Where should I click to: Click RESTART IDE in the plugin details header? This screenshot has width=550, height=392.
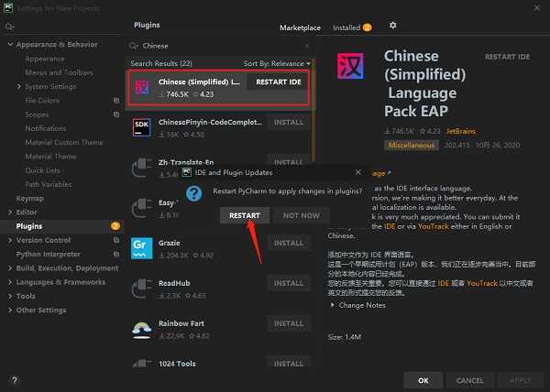(507, 57)
